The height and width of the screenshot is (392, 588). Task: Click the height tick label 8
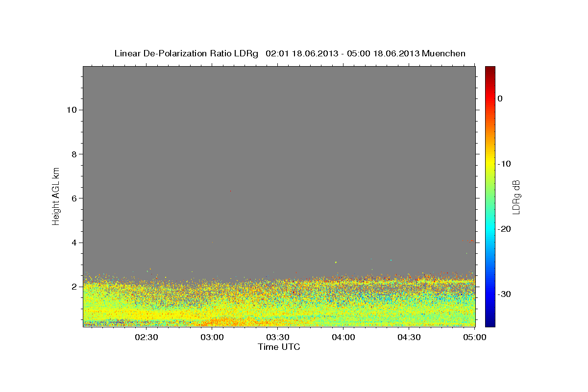pos(74,154)
